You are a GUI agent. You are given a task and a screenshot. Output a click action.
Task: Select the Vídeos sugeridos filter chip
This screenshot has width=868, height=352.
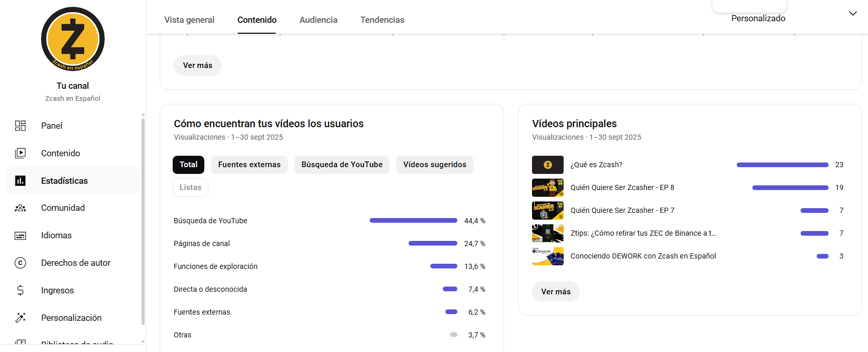click(x=435, y=165)
